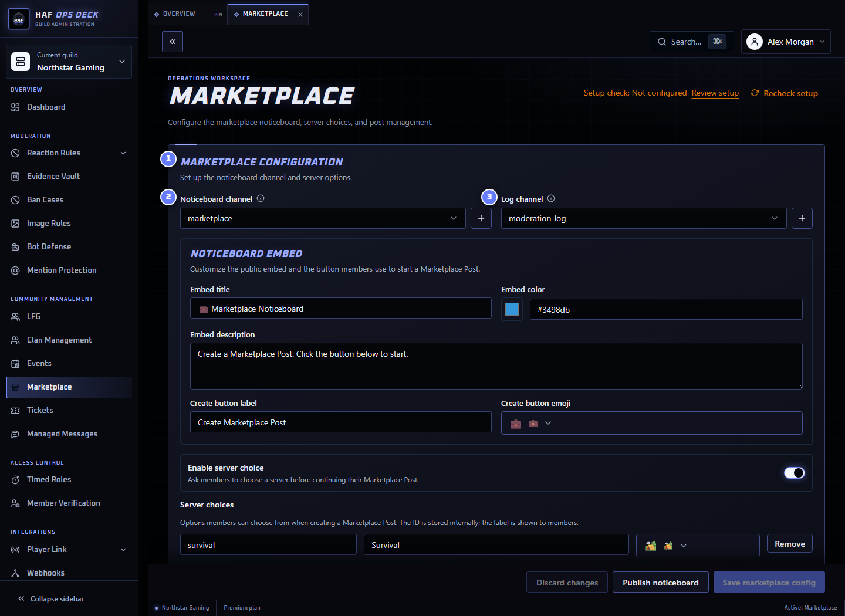Click the Marketplace store icon in sidebar
The height and width of the screenshot is (616, 845).
pyautogui.click(x=15, y=387)
